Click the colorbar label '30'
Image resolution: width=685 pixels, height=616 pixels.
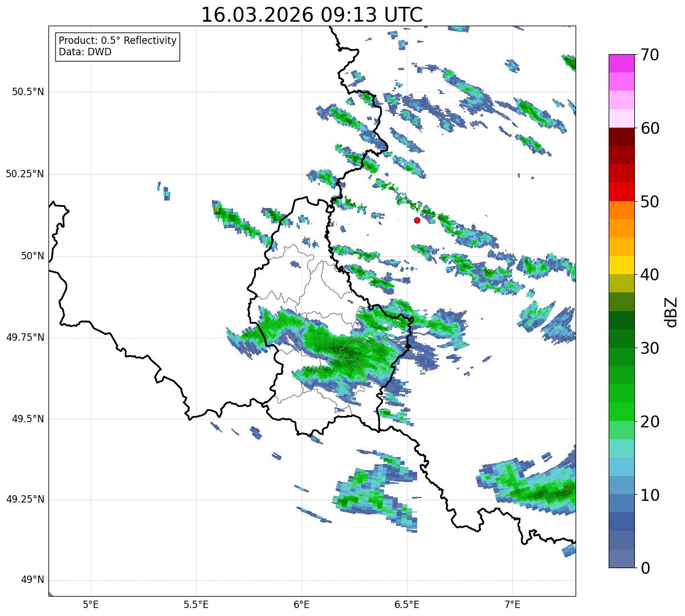click(x=650, y=348)
